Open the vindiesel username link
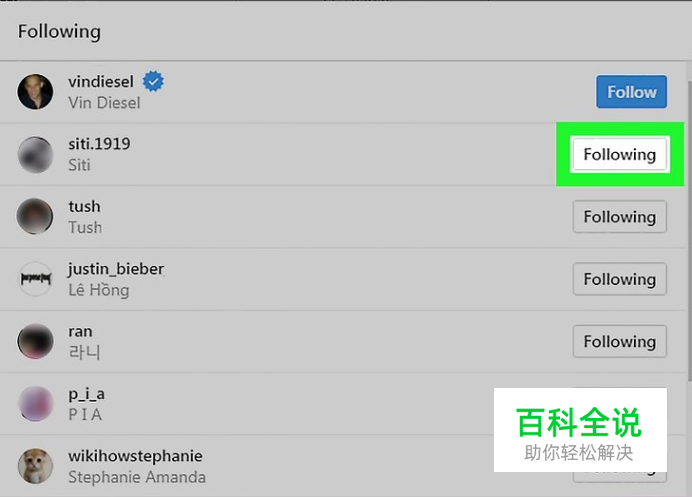 point(103,81)
